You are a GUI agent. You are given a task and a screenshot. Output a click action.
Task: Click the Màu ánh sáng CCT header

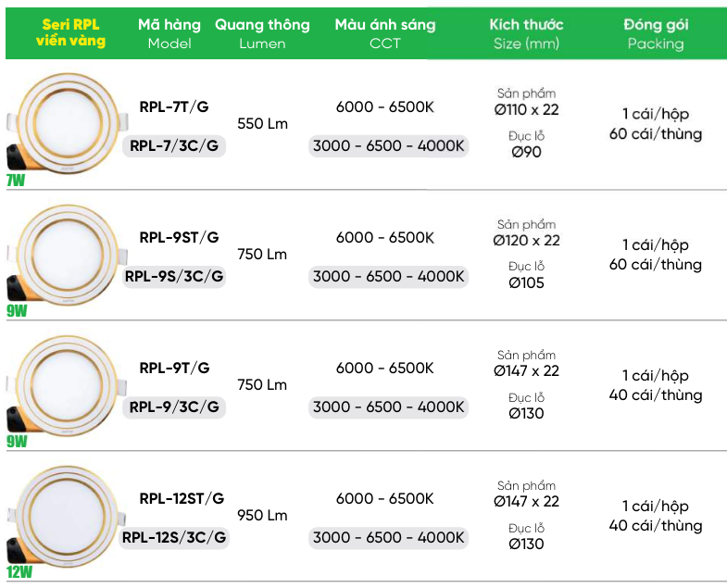pyautogui.click(x=385, y=33)
